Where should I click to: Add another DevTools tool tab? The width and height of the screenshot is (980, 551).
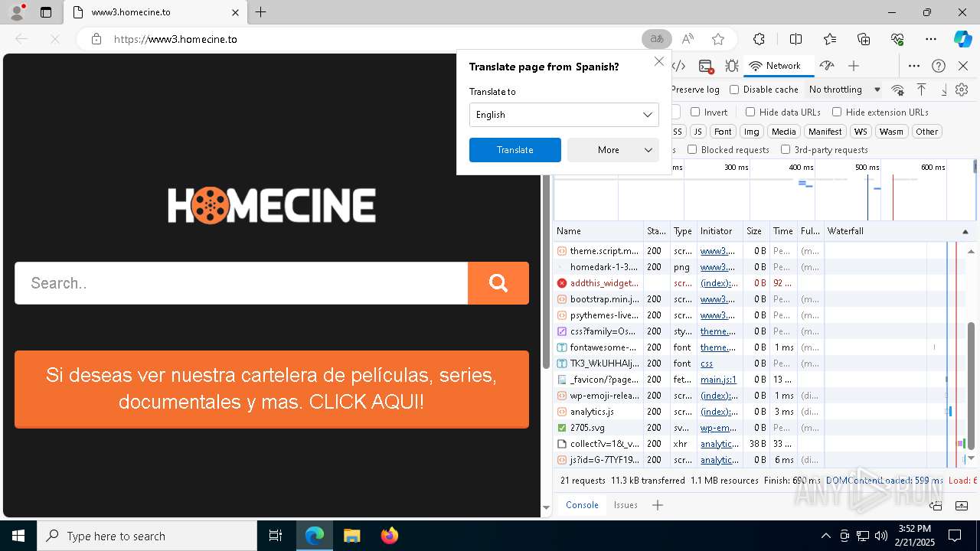[854, 66]
